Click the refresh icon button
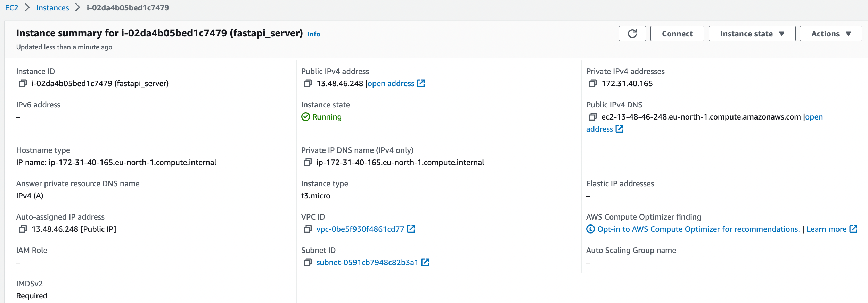868x303 pixels. (632, 34)
